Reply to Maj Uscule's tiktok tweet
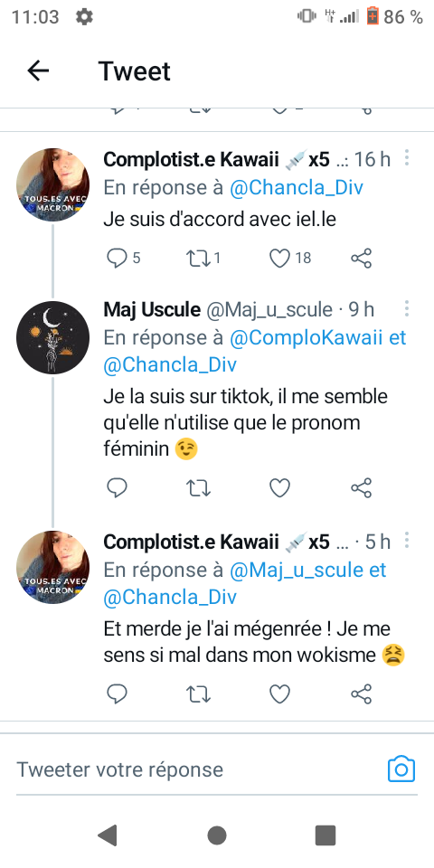 (117, 487)
